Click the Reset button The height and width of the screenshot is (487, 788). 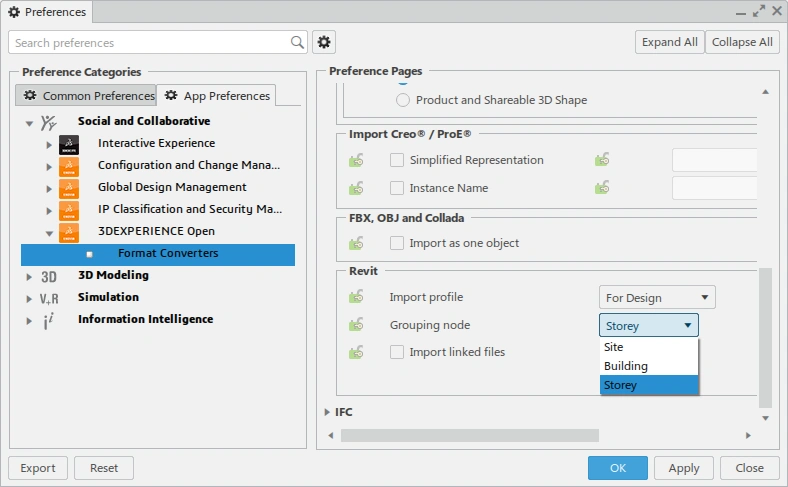click(x=104, y=468)
